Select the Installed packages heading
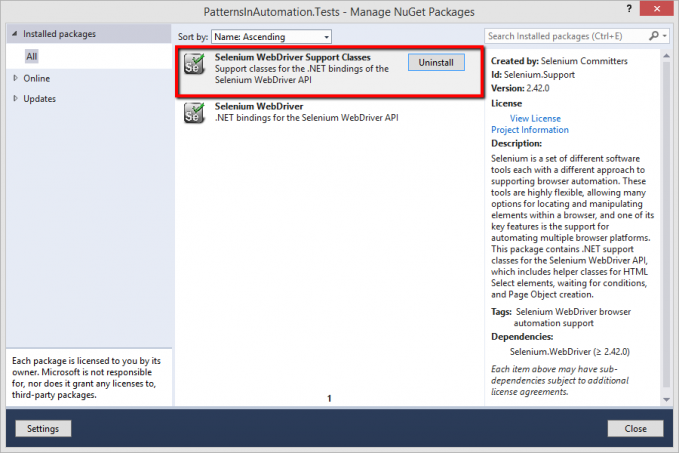This screenshot has height=453, width=679. [x=59, y=34]
